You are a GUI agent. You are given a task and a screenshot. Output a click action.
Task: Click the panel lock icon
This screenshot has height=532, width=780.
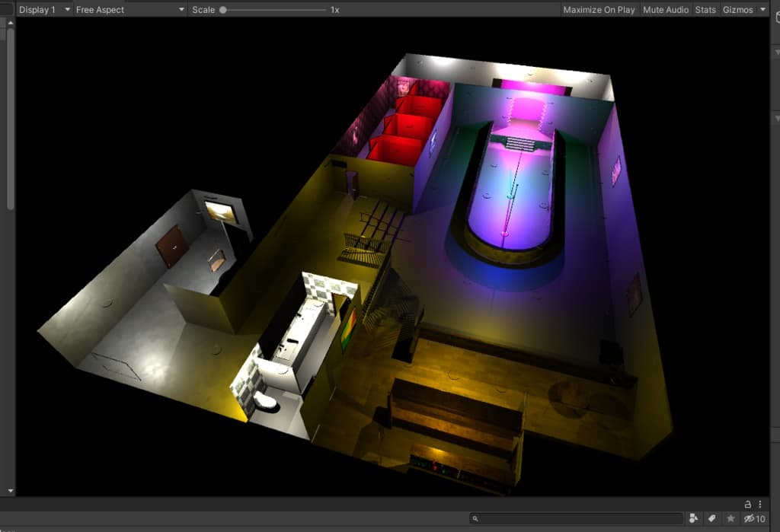click(748, 504)
